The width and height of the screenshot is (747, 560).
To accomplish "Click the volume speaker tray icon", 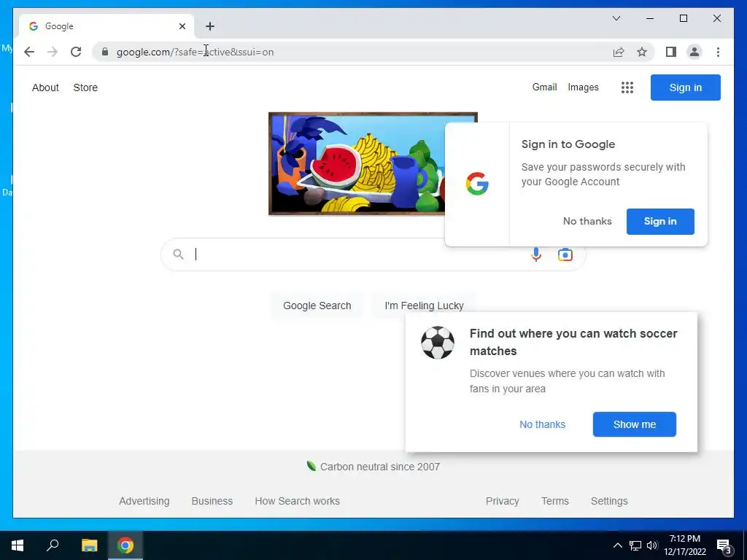I will coord(652,545).
